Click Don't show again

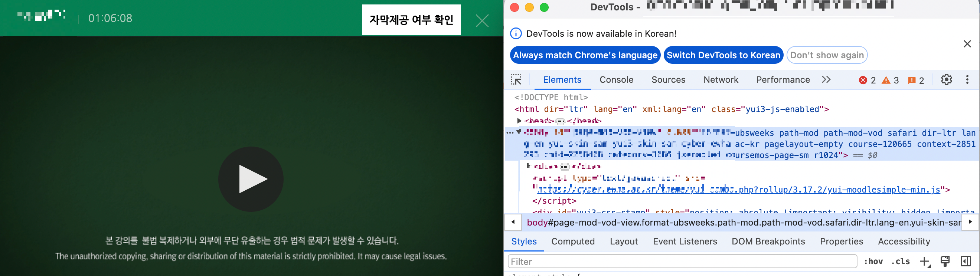click(827, 55)
